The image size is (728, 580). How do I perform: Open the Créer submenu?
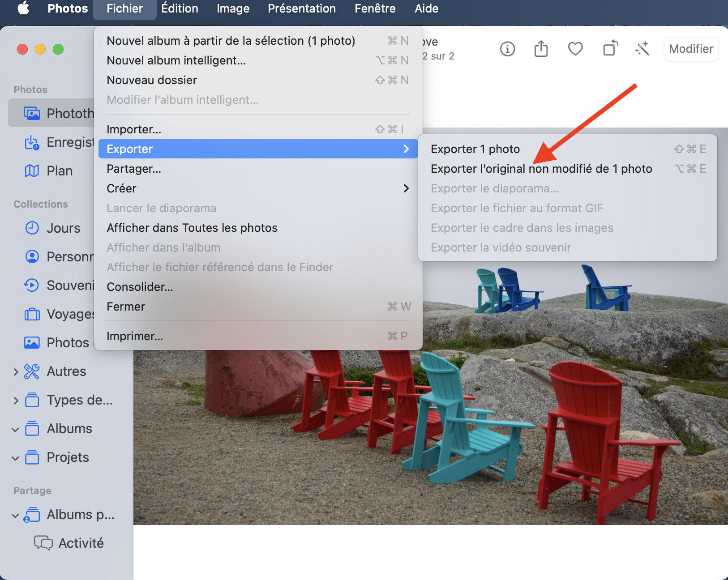click(x=258, y=188)
